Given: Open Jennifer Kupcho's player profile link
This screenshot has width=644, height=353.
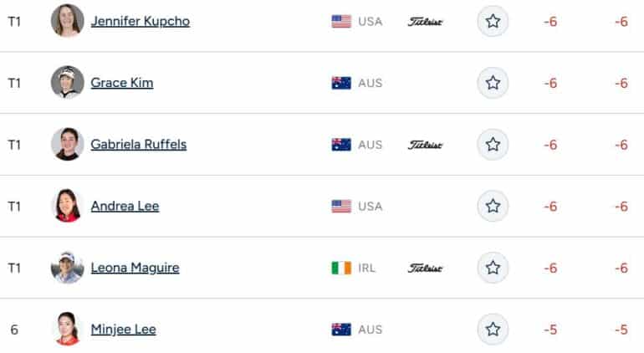Looking at the screenshot, I should coord(140,22).
